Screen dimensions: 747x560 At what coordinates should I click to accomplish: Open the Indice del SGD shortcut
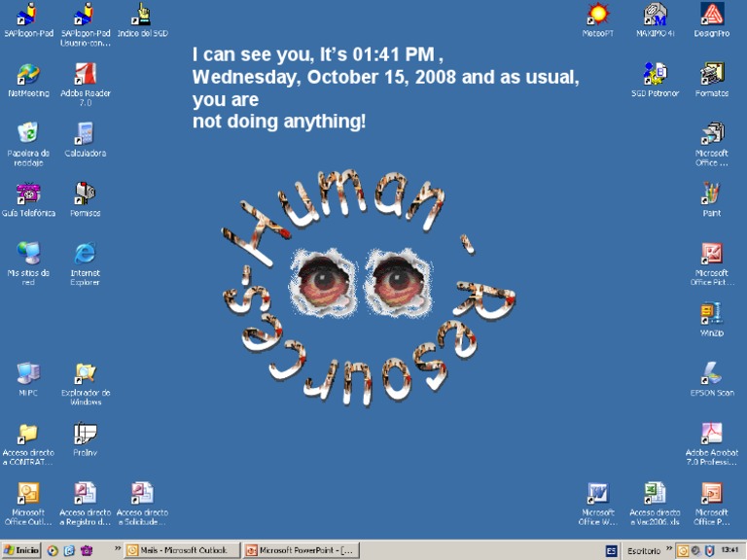click(x=142, y=19)
